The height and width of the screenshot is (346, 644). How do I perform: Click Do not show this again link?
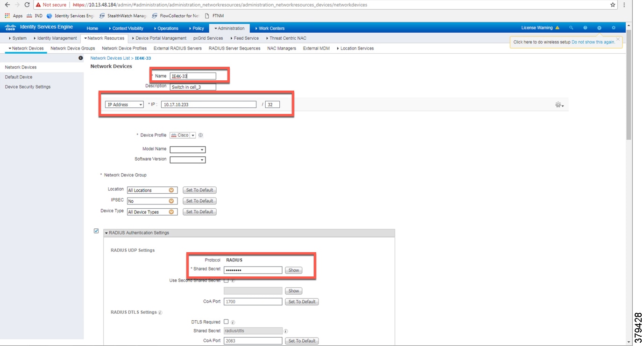point(593,42)
